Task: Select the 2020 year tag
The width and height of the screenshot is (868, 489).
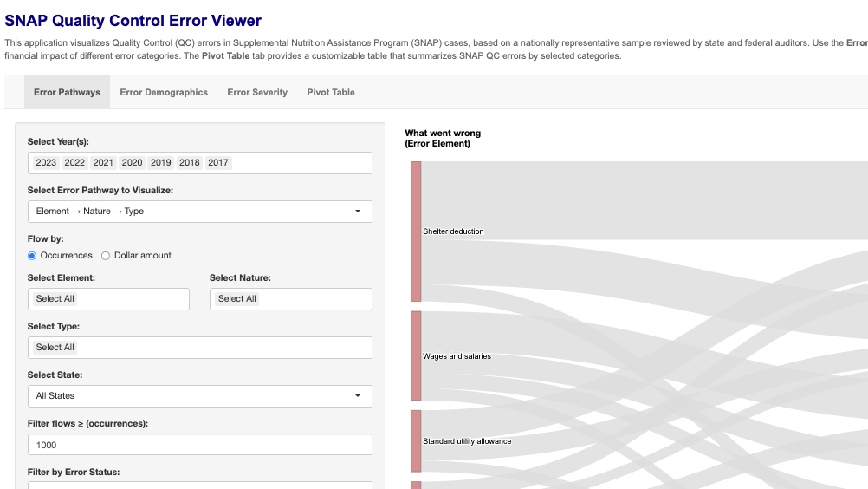Action: coord(132,163)
